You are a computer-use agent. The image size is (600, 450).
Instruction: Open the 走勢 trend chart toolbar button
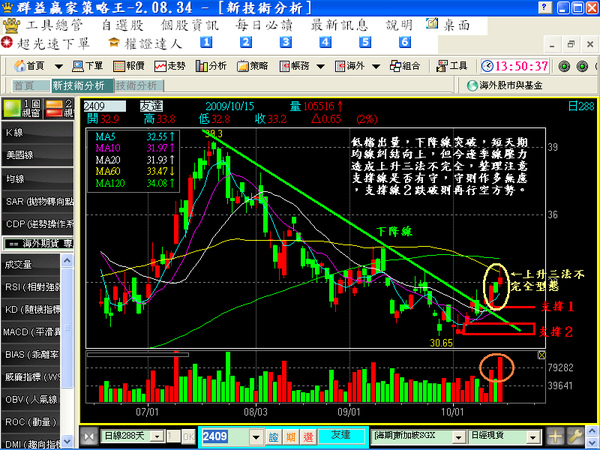(170, 66)
